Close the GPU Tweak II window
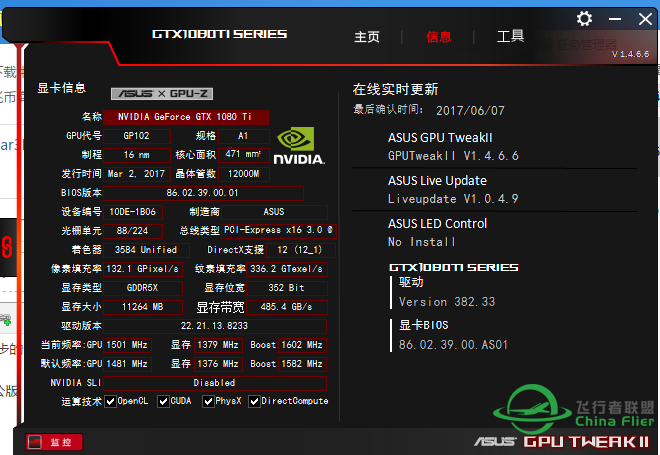This screenshot has width=660, height=455. click(x=645, y=19)
